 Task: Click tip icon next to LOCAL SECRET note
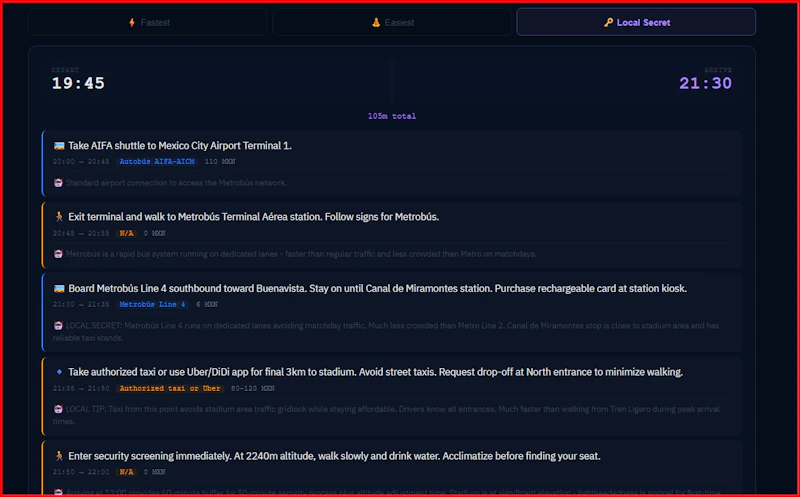[58, 326]
